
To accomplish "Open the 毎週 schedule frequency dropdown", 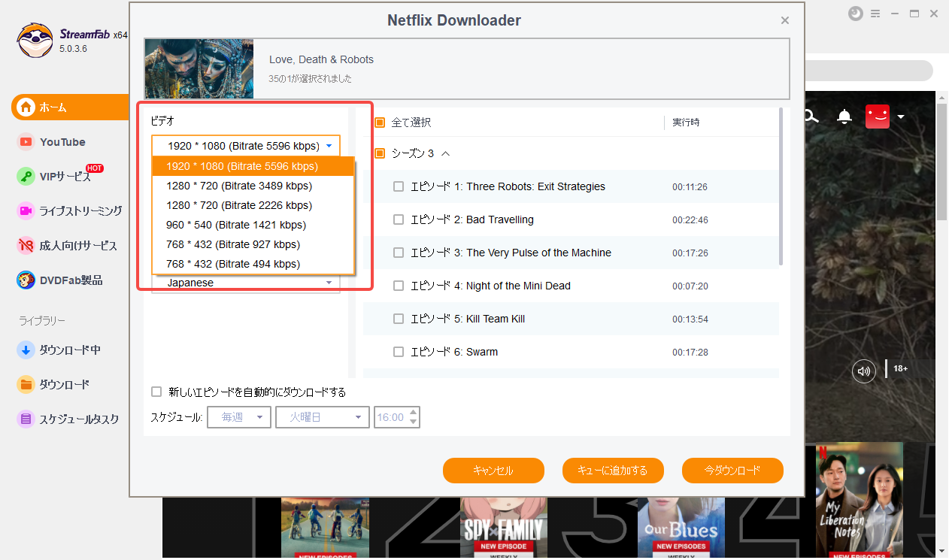I will click(x=238, y=417).
